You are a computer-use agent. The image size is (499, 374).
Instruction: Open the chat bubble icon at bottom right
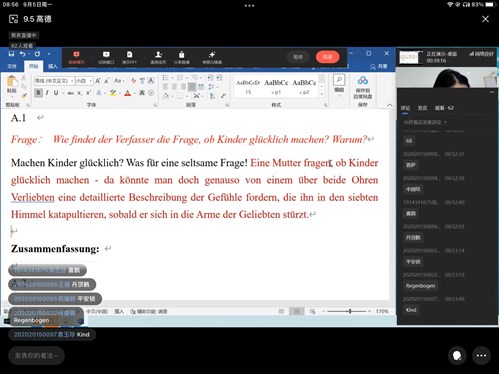tap(457, 356)
